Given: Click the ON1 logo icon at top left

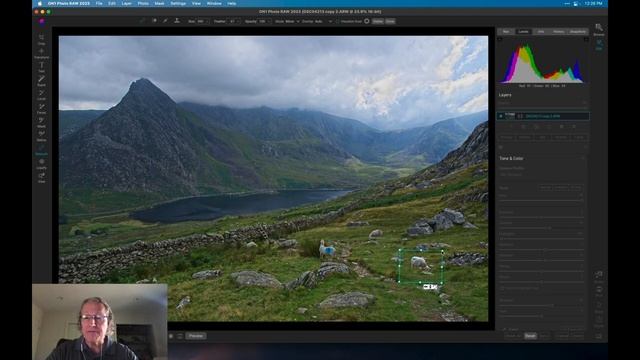Looking at the screenshot, I should point(41,21).
